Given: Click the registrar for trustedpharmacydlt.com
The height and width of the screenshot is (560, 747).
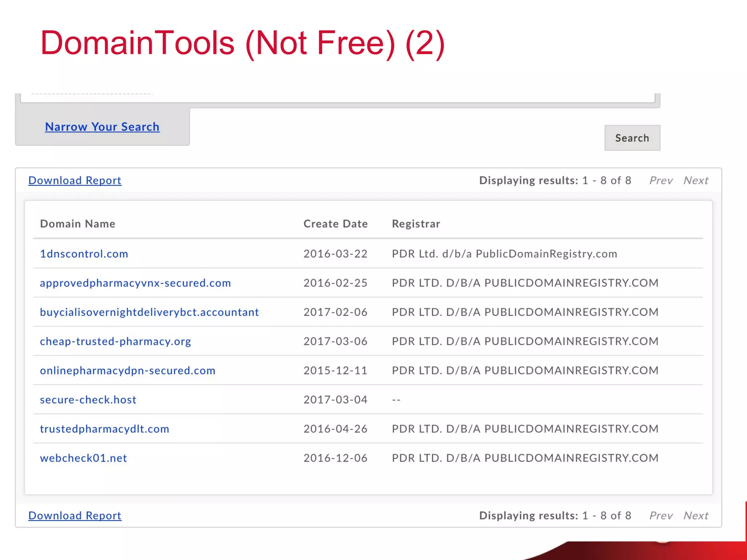Looking at the screenshot, I should (525, 429).
